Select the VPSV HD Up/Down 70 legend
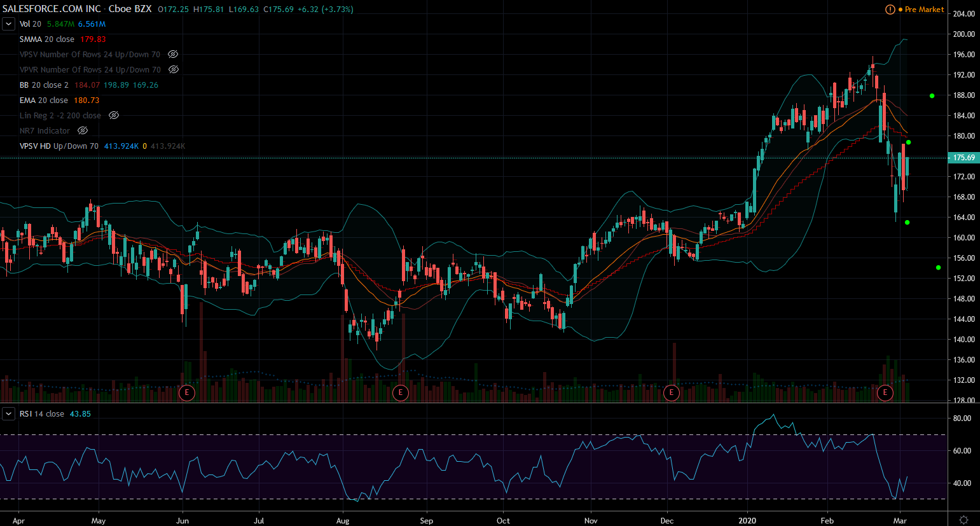 click(59, 146)
